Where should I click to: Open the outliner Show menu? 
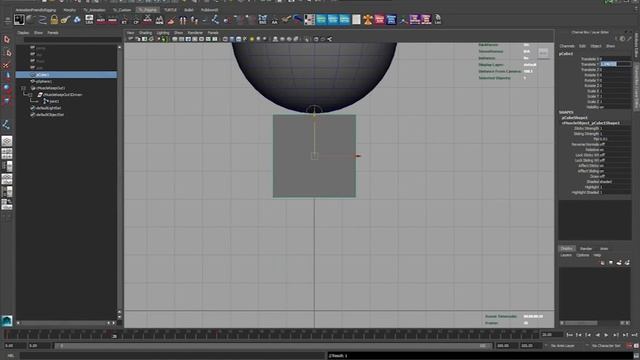click(38, 33)
